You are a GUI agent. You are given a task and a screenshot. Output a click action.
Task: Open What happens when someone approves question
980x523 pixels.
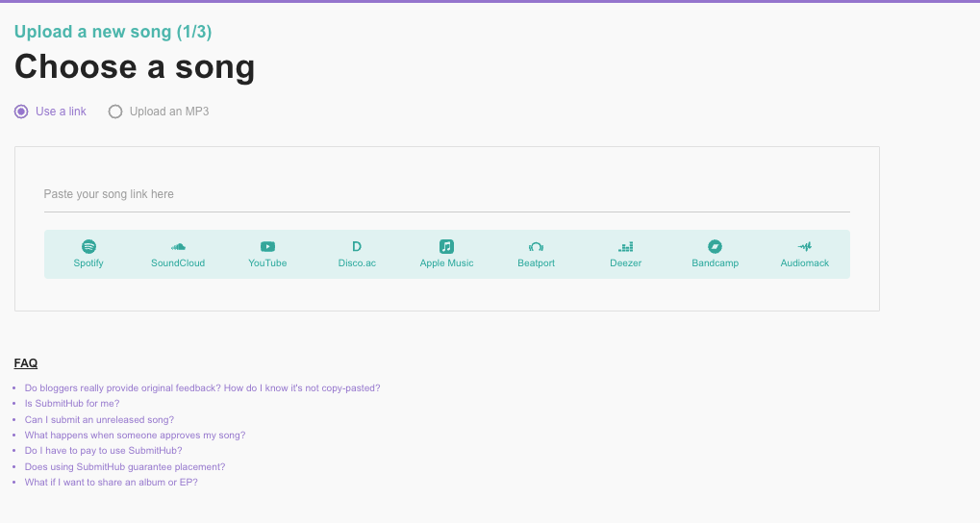(135, 436)
